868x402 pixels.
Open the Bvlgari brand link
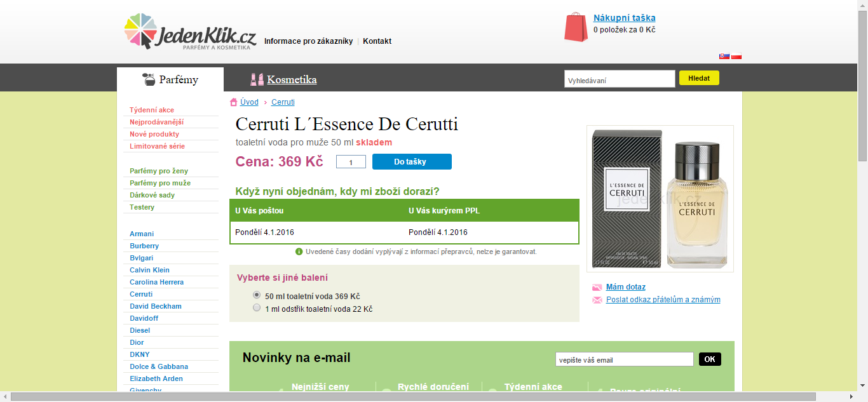coord(141,258)
